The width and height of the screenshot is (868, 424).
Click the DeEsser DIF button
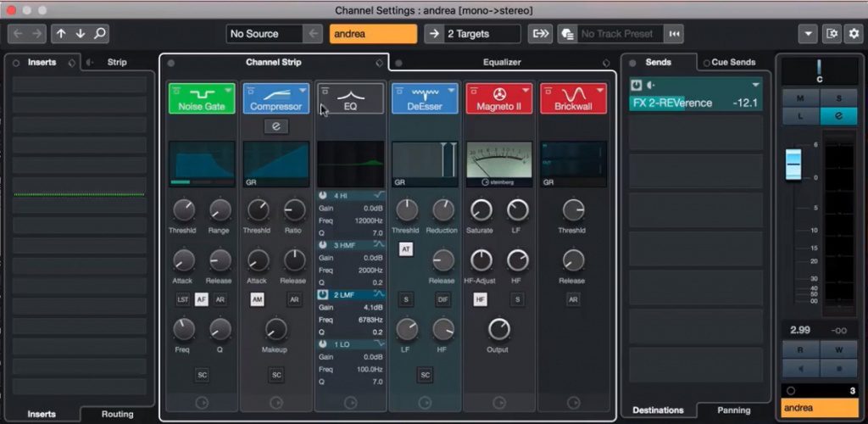tap(442, 299)
